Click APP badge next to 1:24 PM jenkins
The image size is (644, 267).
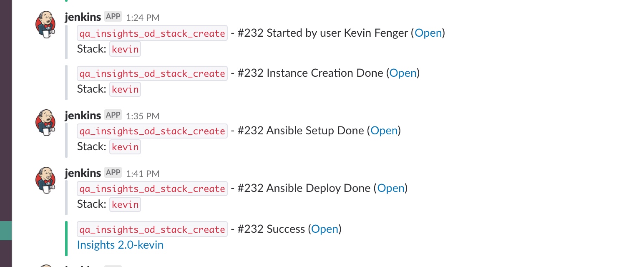point(113,17)
